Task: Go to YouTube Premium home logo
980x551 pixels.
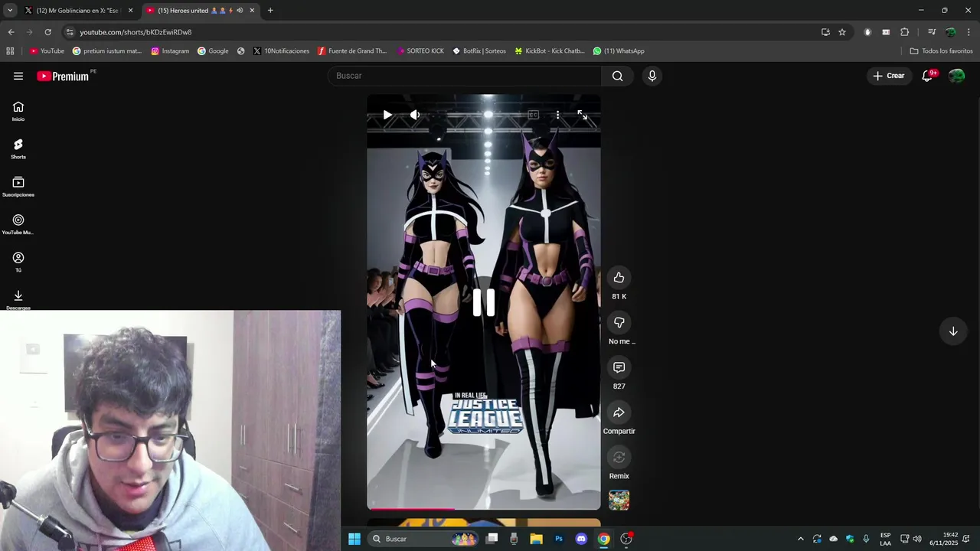Action: click(64, 76)
